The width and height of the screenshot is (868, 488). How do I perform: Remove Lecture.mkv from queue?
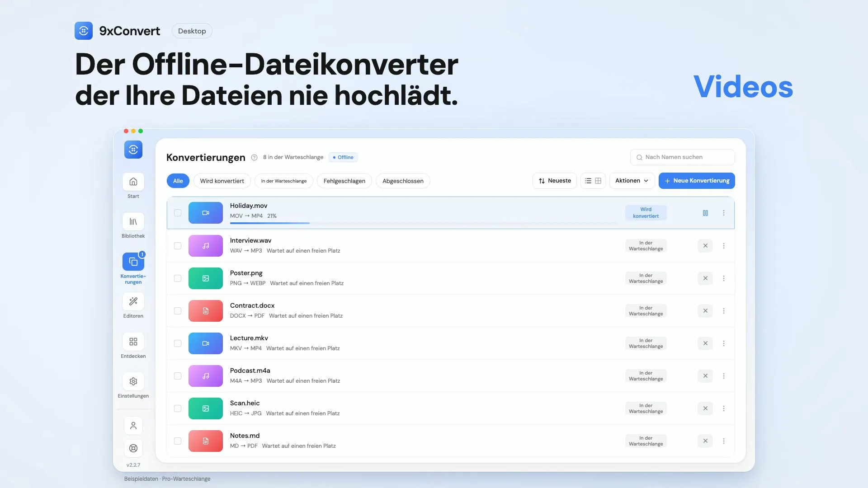pos(705,343)
